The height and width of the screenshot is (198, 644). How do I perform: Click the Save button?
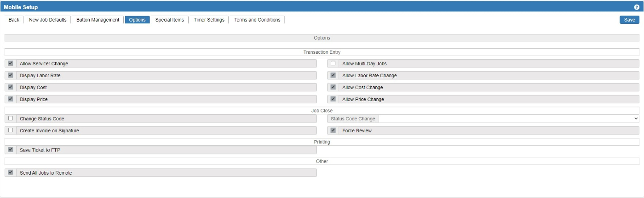[x=629, y=20]
